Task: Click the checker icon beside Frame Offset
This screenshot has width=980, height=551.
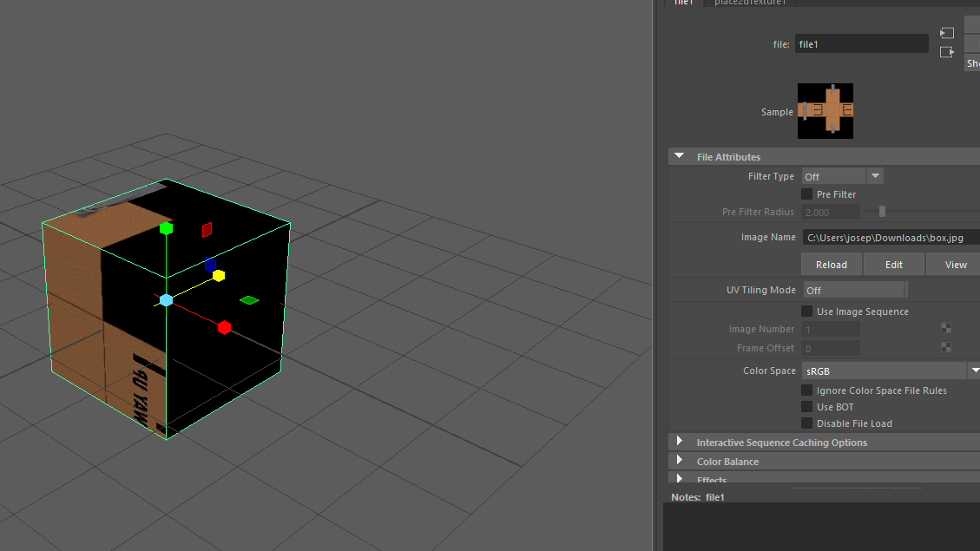Action: tap(946, 348)
